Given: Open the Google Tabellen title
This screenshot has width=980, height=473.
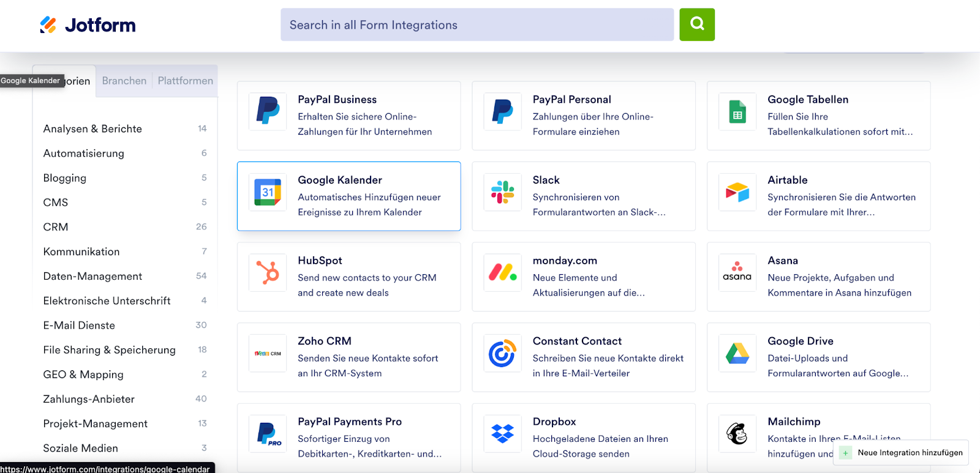Looking at the screenshot, I should click(x=808, y=99).
